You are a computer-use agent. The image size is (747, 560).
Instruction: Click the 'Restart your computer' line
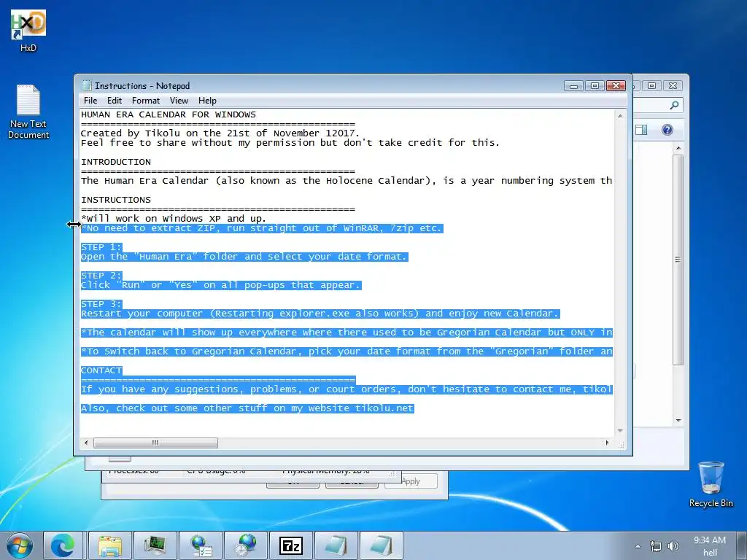click(x=320, y=314)
